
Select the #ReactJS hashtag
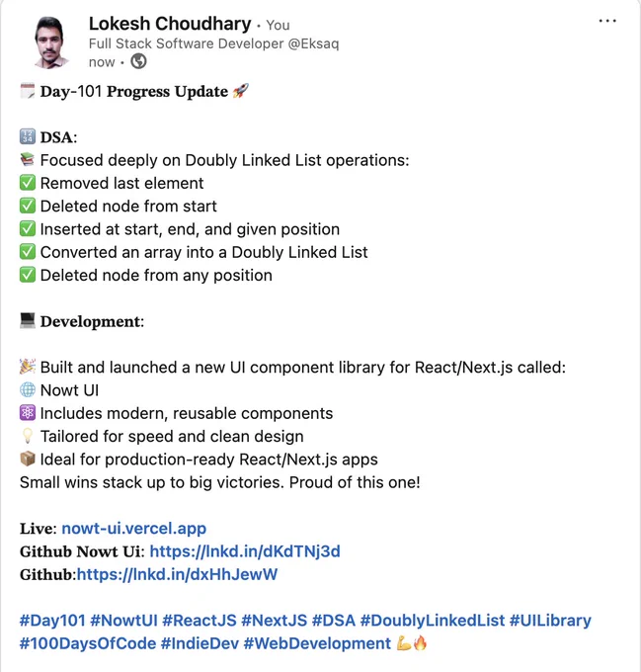pos(200,621)
